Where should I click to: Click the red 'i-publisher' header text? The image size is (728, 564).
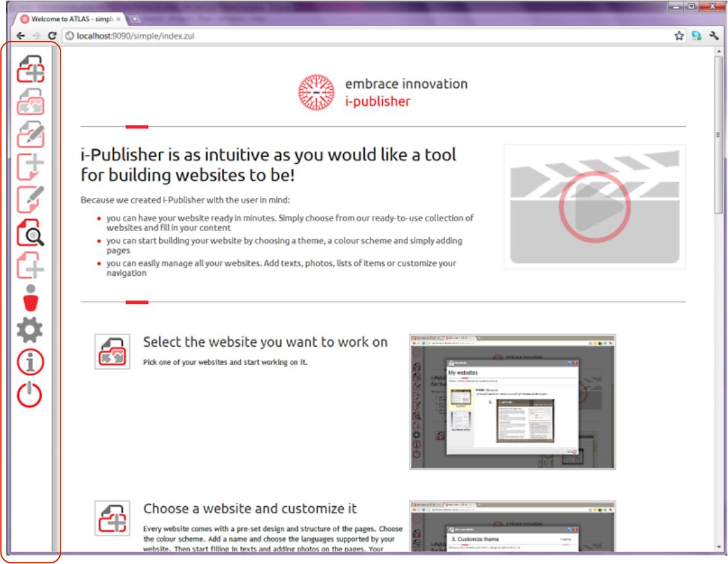pyautogui.click(x=378, y=101)
